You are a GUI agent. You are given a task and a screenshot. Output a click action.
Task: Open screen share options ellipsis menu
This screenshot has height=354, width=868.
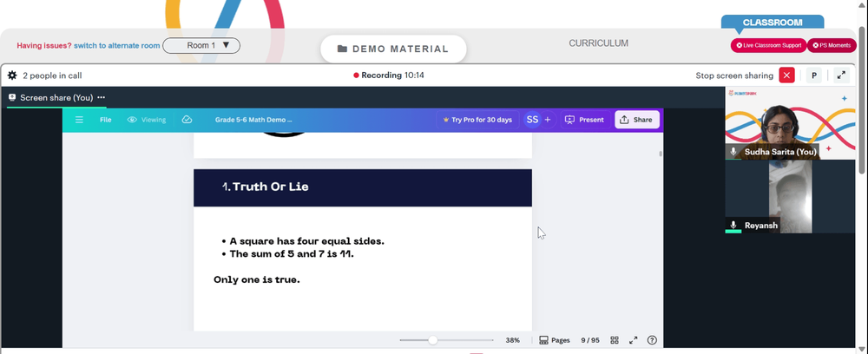(102, 97)
